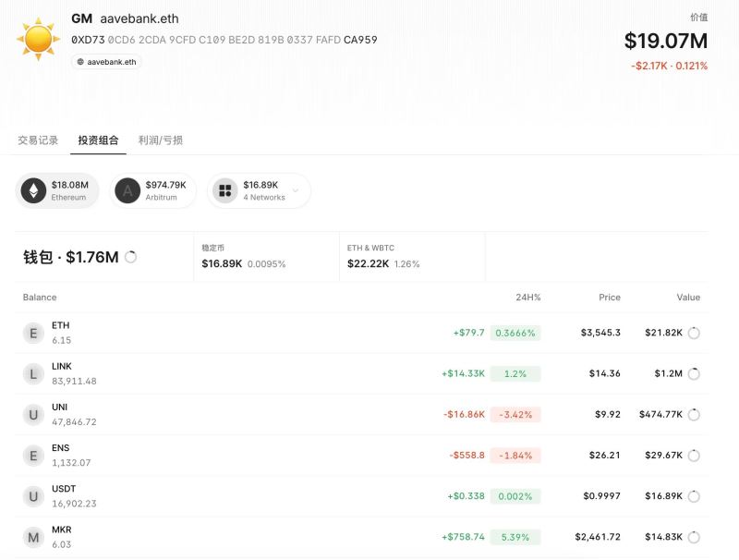Sort by the Value column header
The height and width of the screenshot is (560, 739).
pos(688,298)
